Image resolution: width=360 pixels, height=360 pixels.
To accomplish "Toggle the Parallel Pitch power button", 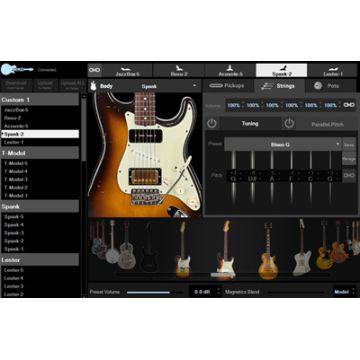I will [289, 124].
